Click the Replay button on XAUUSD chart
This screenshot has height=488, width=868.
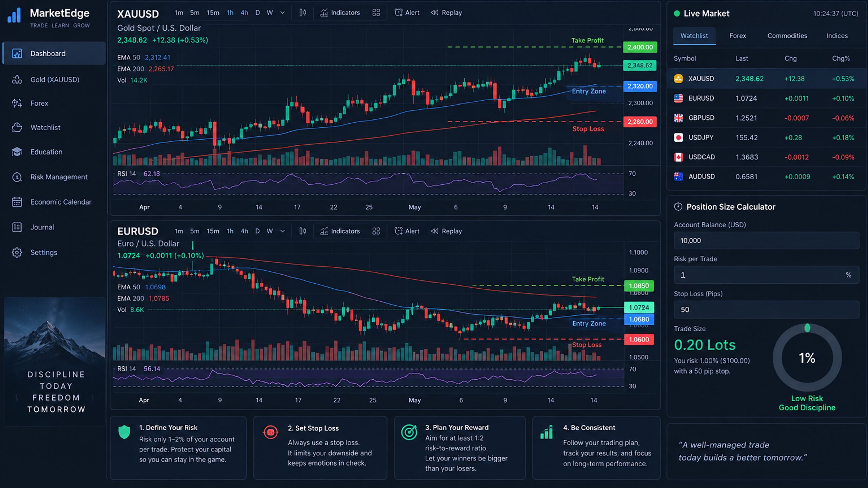[x=446, y=13]
